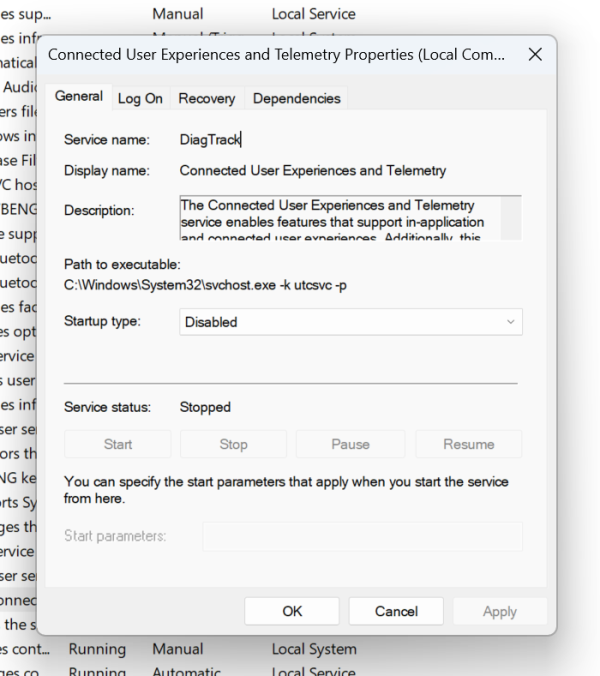The width and height of the screenshot is (600, 676).
Task: Open the Recovery tab
Action: (x=206, y=98)
